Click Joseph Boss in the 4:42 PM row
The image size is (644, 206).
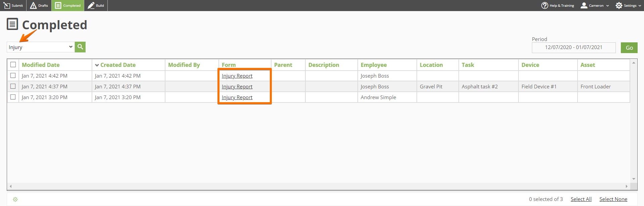[x=375, y=76]
